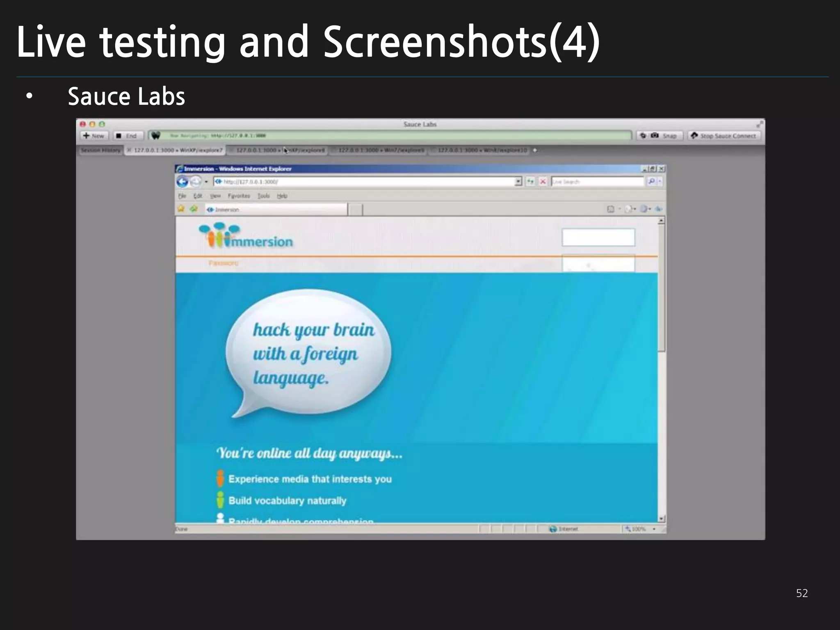The image size is (840, 630).
Task: Click the Live Search magnifier icon
Action: click(651, 181)
